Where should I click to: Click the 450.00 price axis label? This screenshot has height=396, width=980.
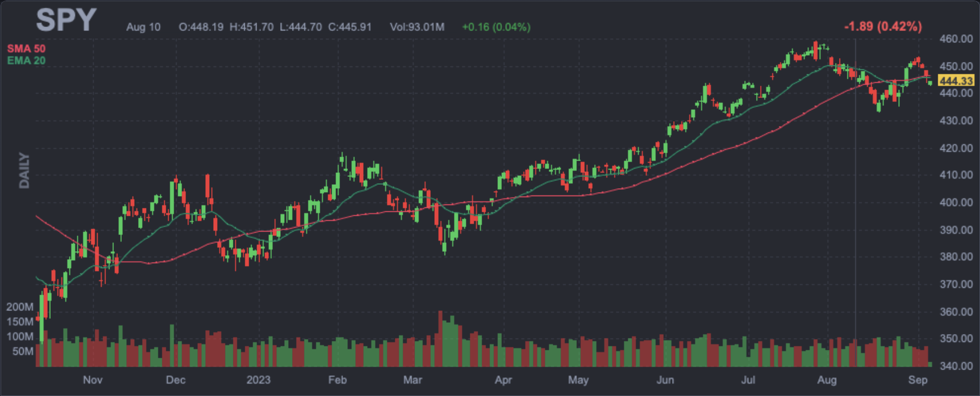click(x=956, y=66)
